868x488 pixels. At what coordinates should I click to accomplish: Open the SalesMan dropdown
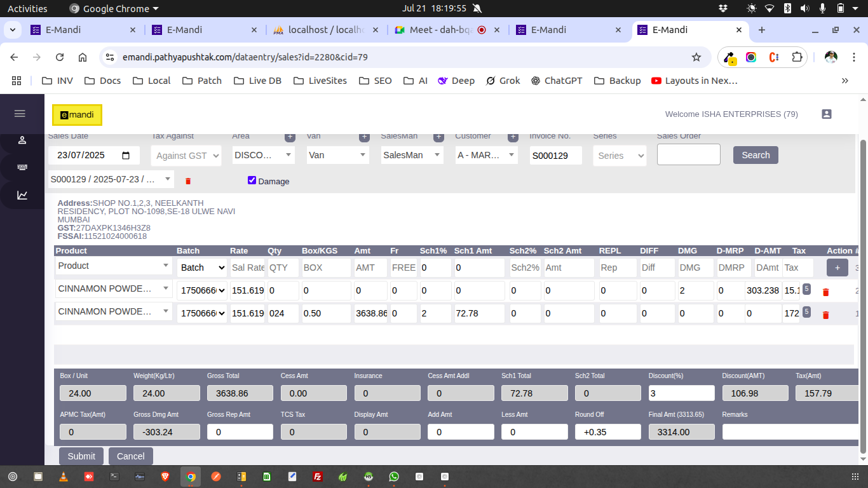[x=412, y=155]
